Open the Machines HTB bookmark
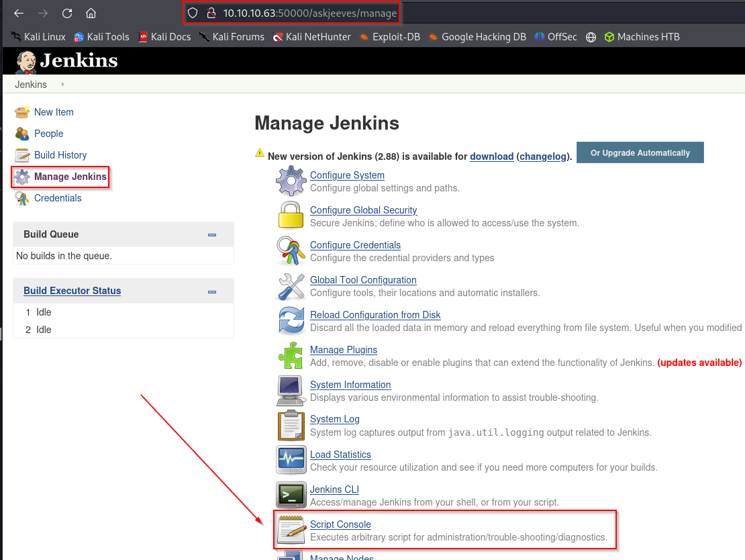Image resolution: width=745 pixels, height=560 pixels. [x=642, y=37]
